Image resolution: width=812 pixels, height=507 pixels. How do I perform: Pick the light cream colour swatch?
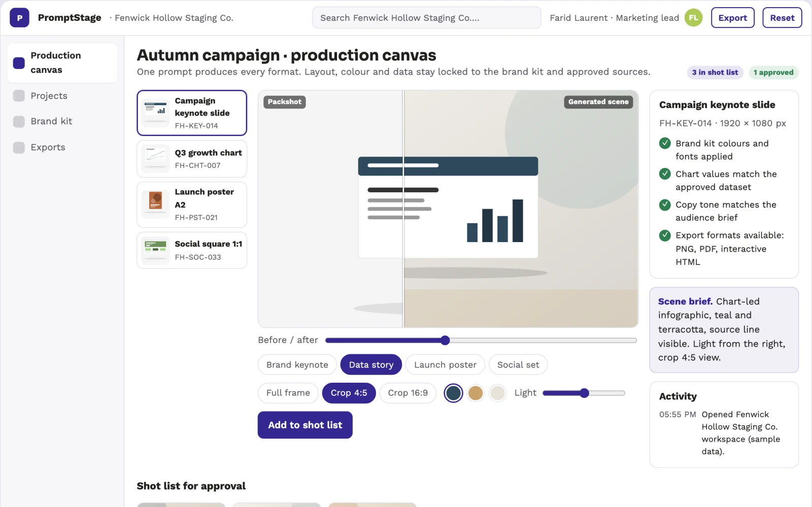(498, 393)
